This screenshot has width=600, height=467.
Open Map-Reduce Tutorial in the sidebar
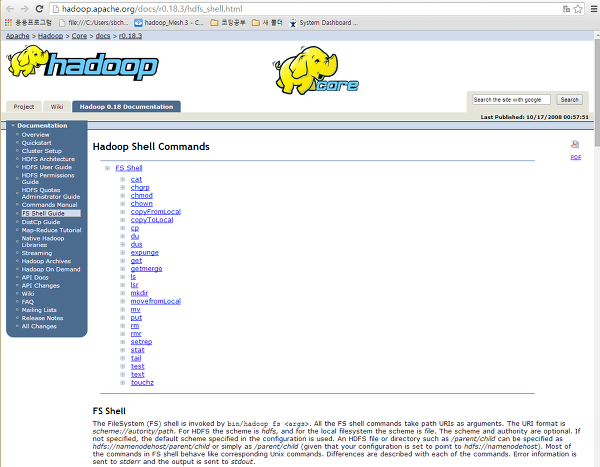(51, 230)
